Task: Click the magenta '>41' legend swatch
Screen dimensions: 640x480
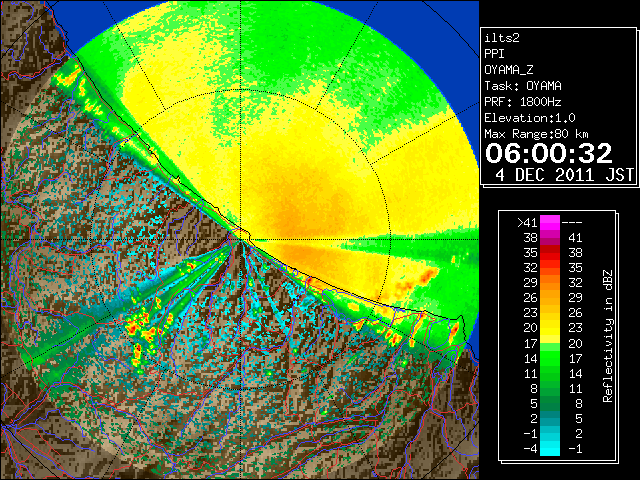Action: [x=550, y=223]
